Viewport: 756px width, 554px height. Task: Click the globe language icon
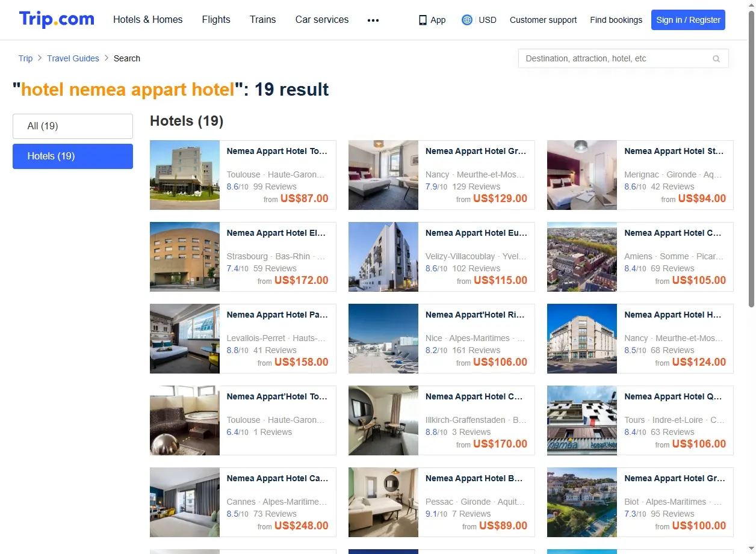[467, 20]
